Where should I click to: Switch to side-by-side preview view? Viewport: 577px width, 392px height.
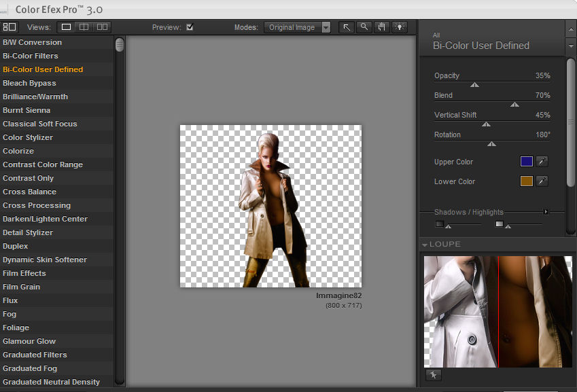(x=102, y=27)
